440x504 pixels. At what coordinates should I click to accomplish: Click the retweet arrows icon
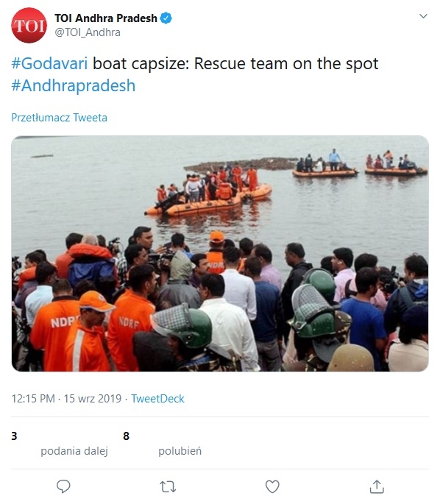168,486
